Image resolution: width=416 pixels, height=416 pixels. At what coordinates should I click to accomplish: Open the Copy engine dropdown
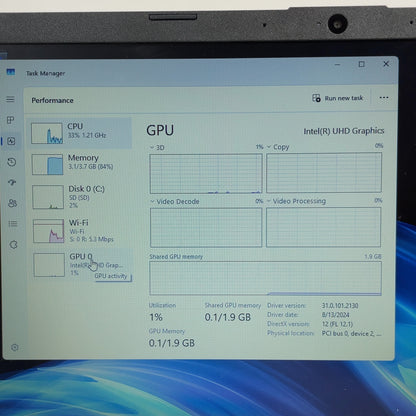[x=278, y=147]
